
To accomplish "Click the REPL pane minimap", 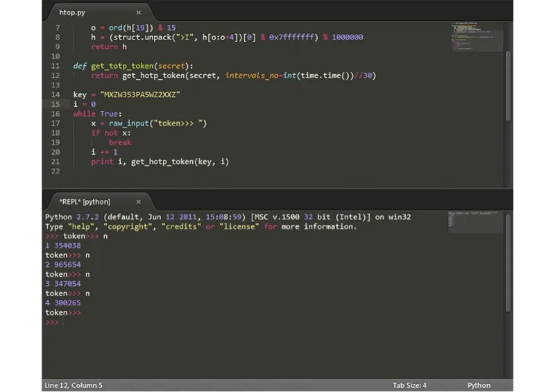I will [475, 222].
